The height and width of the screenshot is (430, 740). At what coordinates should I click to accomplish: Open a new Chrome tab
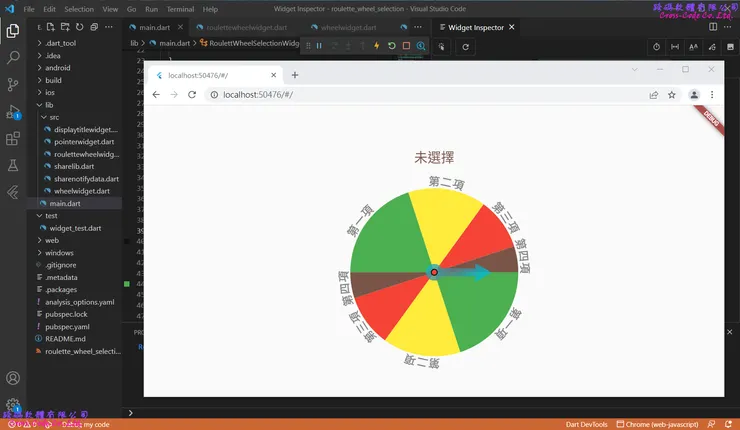(x=294, y=75)
